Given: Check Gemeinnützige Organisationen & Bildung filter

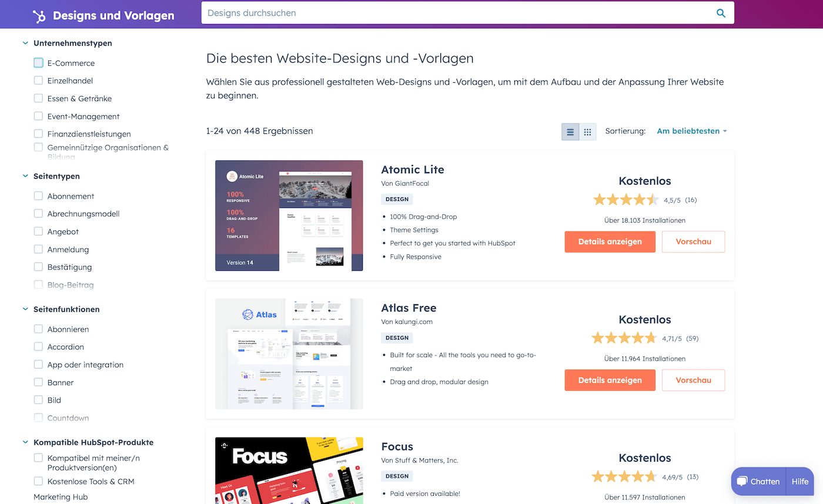Looking at the screenshot, I should pos(38,147).
